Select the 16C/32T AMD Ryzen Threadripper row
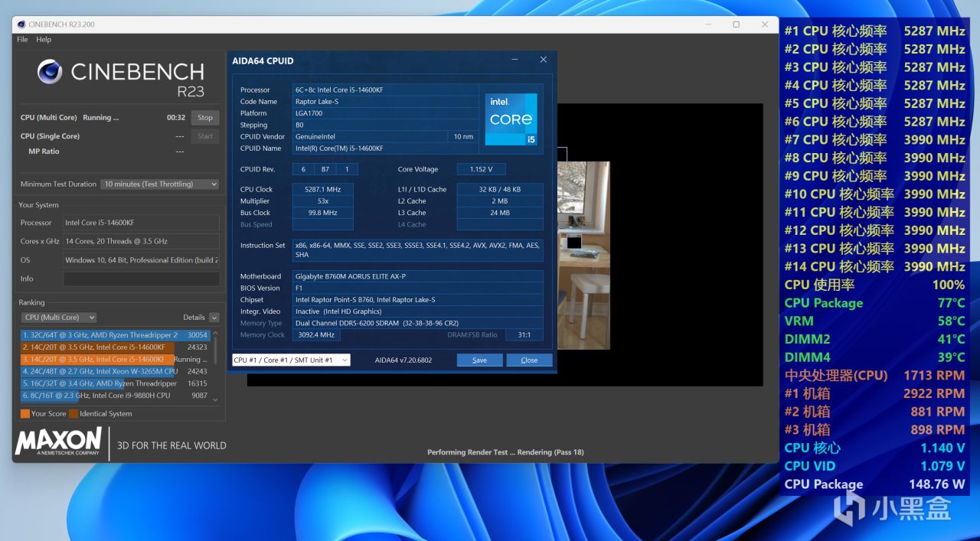The width and height of the screenshot is (980, 541). 115,383
